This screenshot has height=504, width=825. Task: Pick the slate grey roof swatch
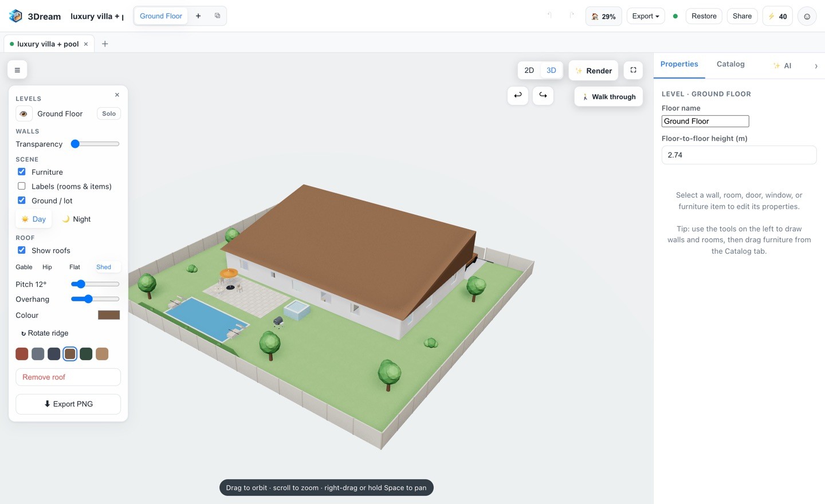[x=38, y=354]
